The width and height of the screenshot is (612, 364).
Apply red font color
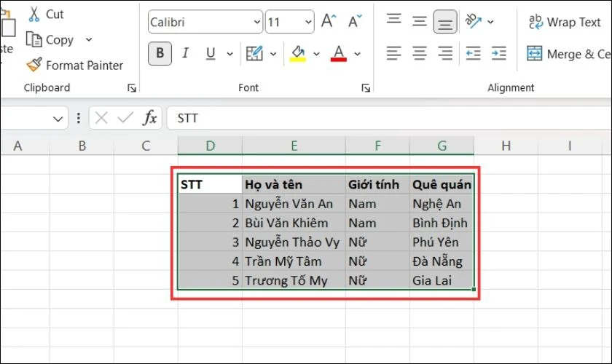(338, 53)
